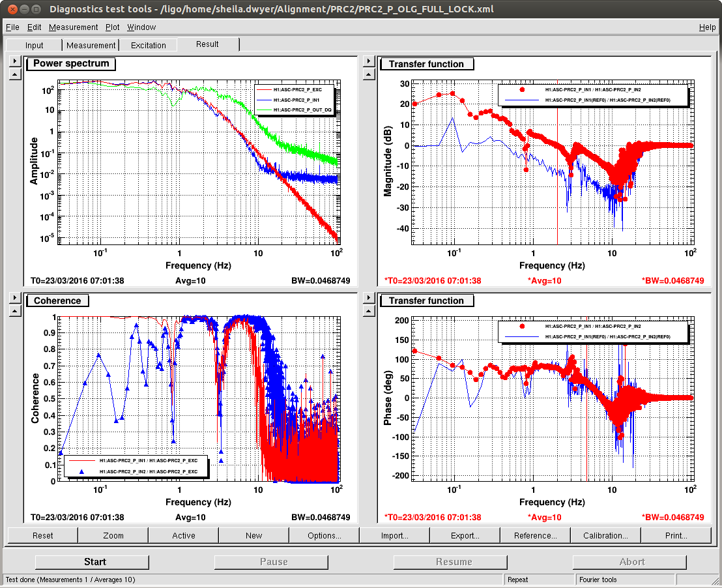This screenshot has width=722, height=588.
Task: Open the File menu
Action: pyautogui.click(x=12, y=27)
